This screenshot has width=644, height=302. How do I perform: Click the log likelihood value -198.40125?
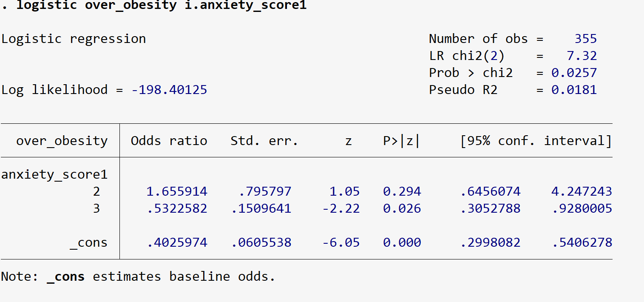(169, 90)
